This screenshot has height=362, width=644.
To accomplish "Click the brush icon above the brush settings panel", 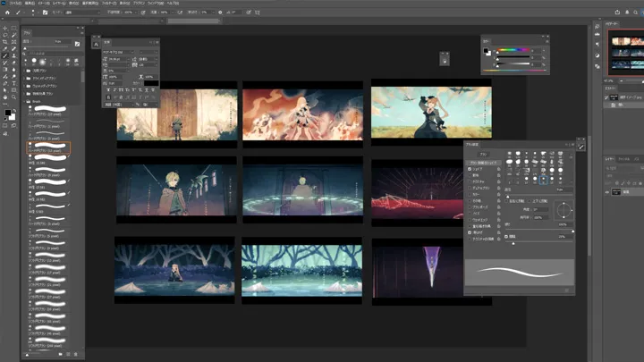I will point(580,147).
